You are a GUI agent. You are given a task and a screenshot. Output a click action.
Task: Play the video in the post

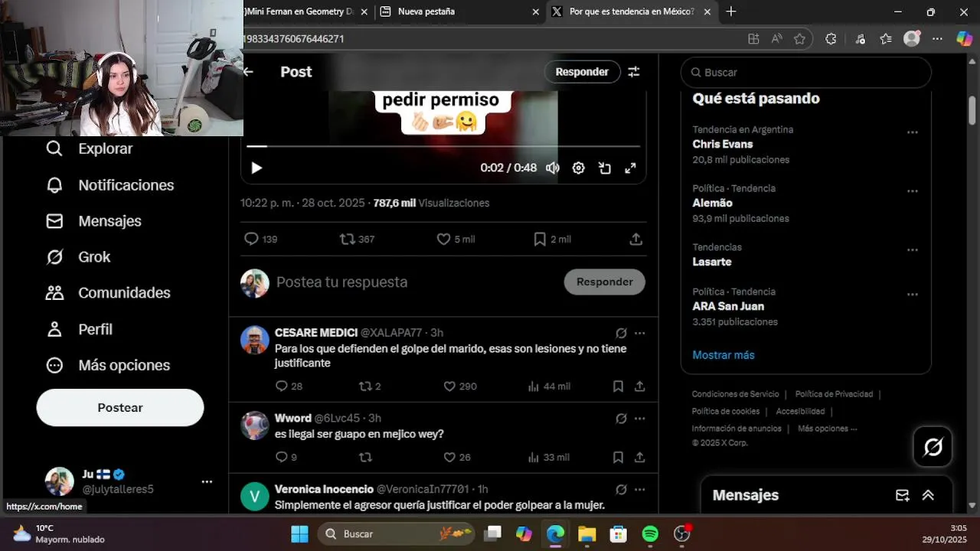(256, 168)
